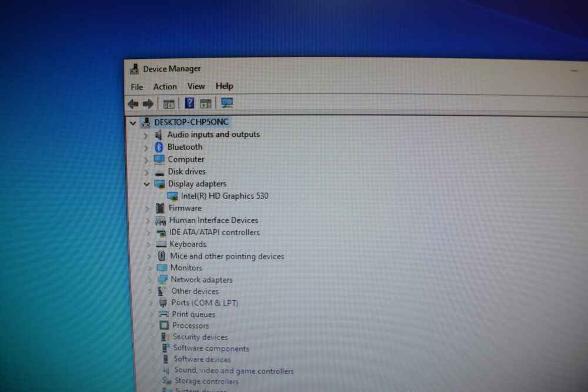
Task: Click the Audio inputs speaker icon
Action: pyautogui.click(x=159, y=135)
